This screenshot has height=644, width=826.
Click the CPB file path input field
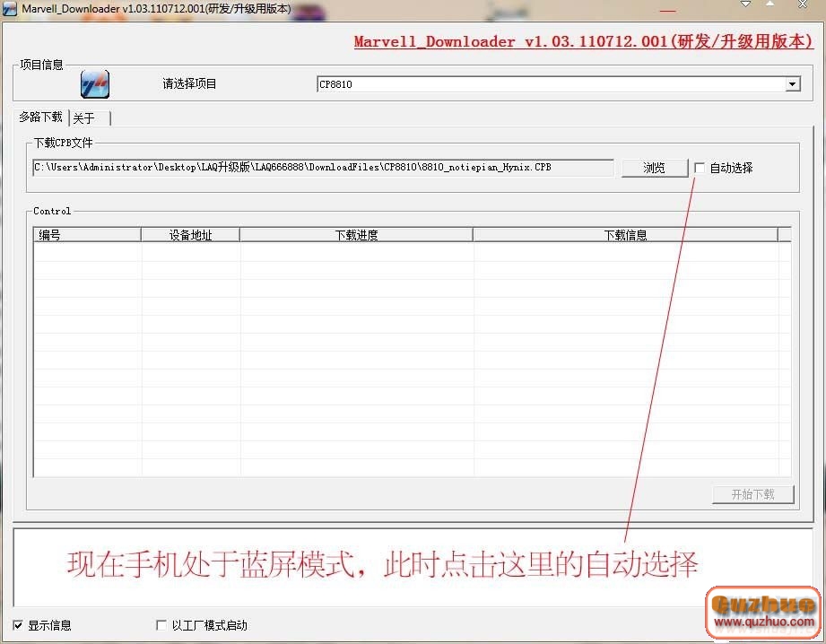tap(323, 168)
